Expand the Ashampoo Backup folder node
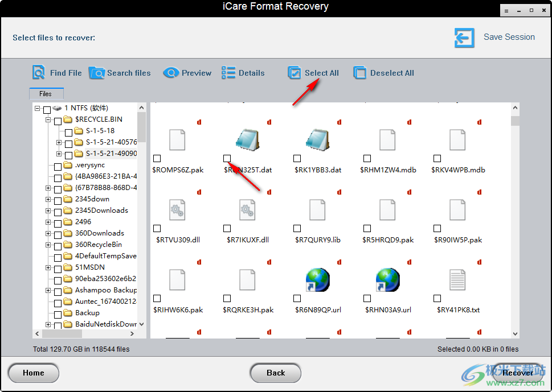This screenshot has height=392, width=552. 48,290
